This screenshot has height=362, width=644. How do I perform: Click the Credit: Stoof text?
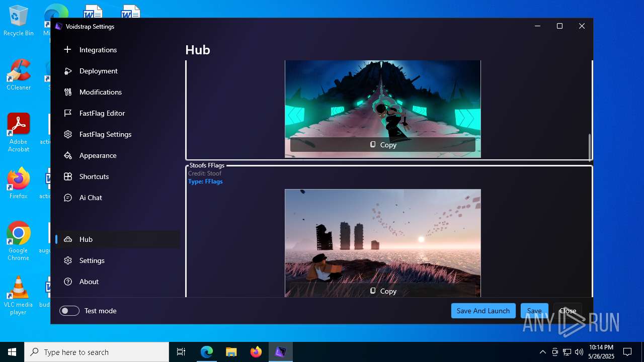(x=205, y=173)
